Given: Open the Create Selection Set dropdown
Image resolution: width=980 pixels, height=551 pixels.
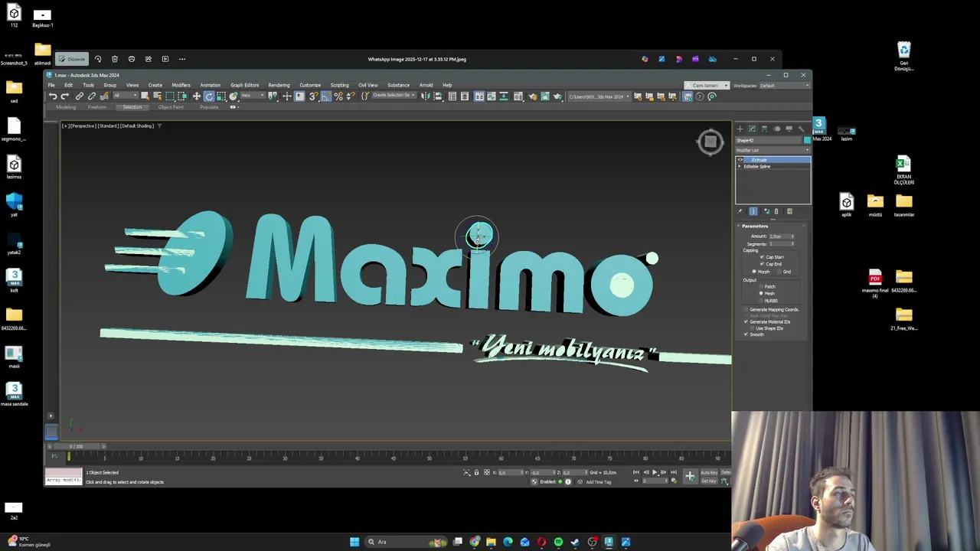Looking at the screenshot, I should point(394,96).
